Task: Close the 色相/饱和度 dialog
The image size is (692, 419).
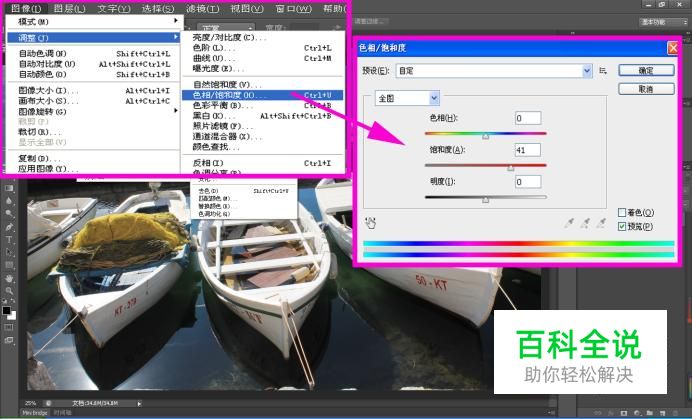Action: point(673,48)
